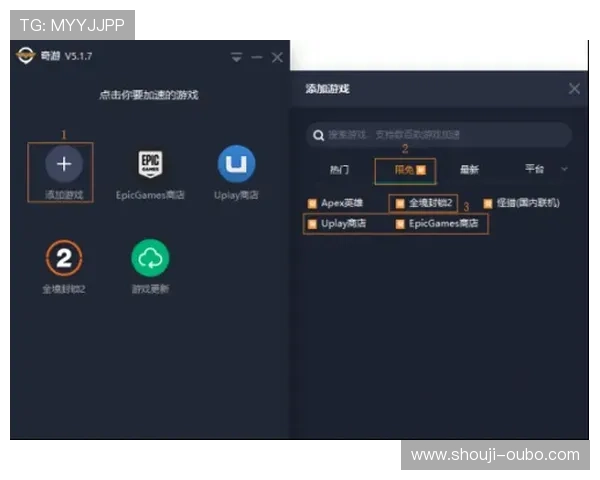Minimize the 奇游 main window

[257, 57]
